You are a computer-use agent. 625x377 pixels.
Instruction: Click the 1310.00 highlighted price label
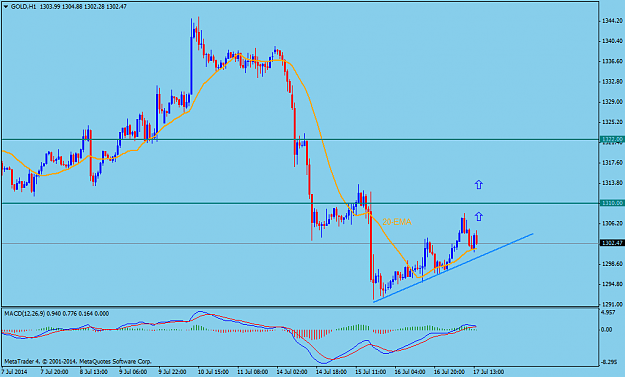pyautogui.click(x=612, y=203)
